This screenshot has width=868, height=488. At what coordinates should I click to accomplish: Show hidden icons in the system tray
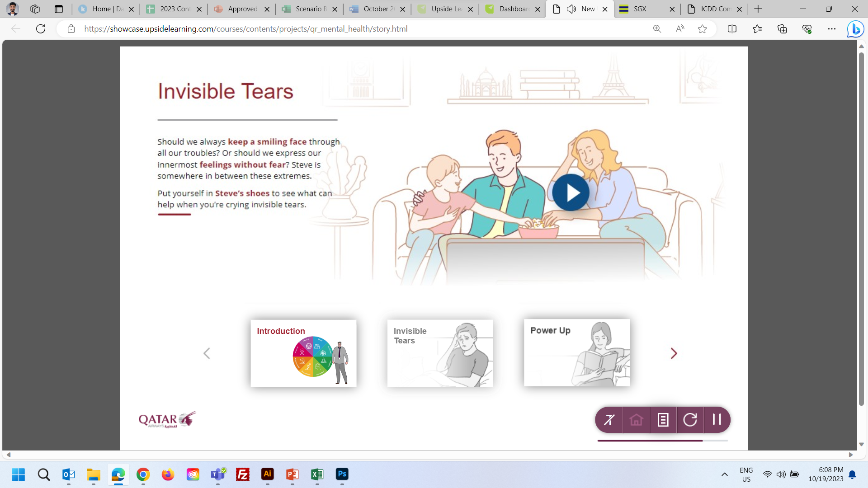click(725, 474)
